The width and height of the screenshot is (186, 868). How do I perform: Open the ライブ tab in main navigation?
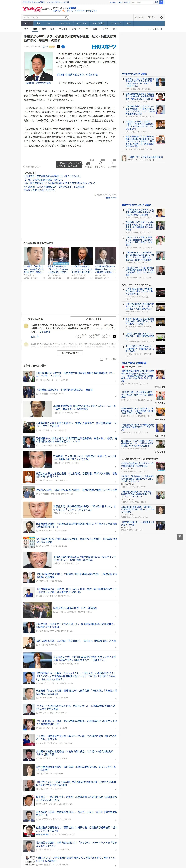pos(49,24)
